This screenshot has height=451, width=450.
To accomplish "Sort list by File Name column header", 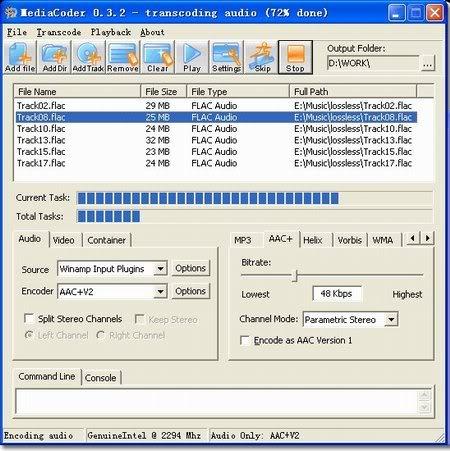I will [77, 91].
